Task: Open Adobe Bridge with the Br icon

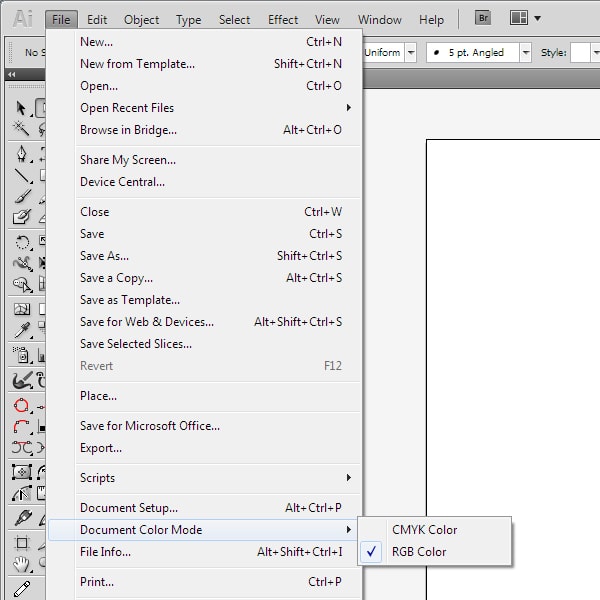Action: coord(483,18)
